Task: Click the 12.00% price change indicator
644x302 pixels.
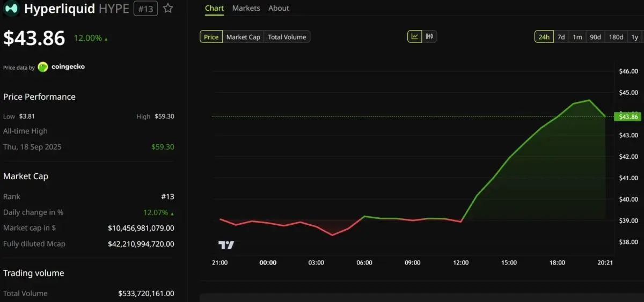Action: [91, 38]
